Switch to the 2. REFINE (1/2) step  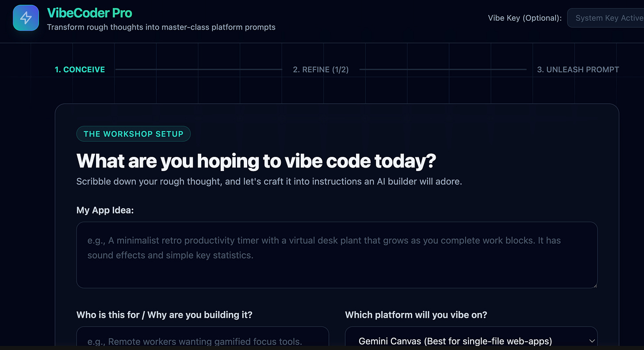click(x=321, y=69)
